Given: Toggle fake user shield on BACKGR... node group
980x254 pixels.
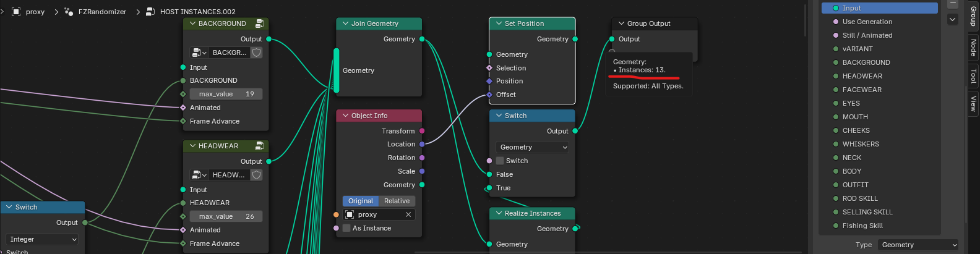Looking at the screenshot, I should pyautogui.click(x=256, y=53).
